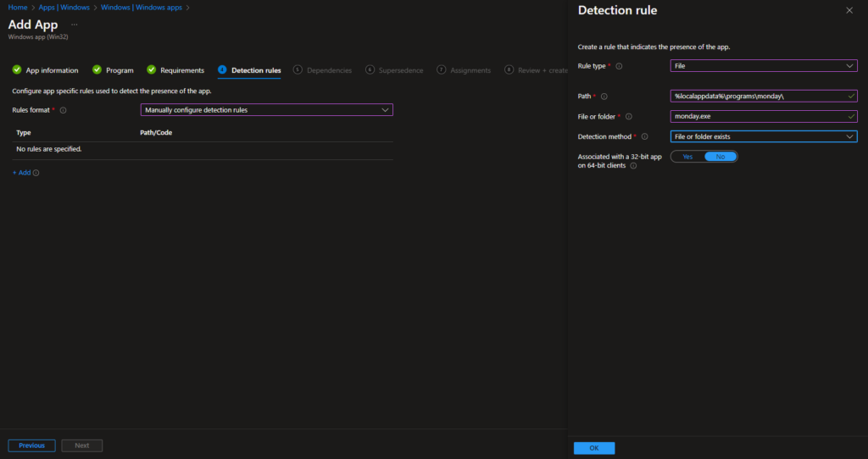Open the Assignments step
Viewport: 868px width, 459px height.
coord(470,70)
